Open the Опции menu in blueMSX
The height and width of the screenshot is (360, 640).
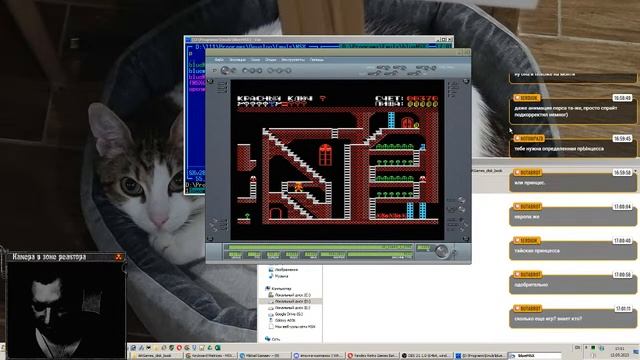271,60
